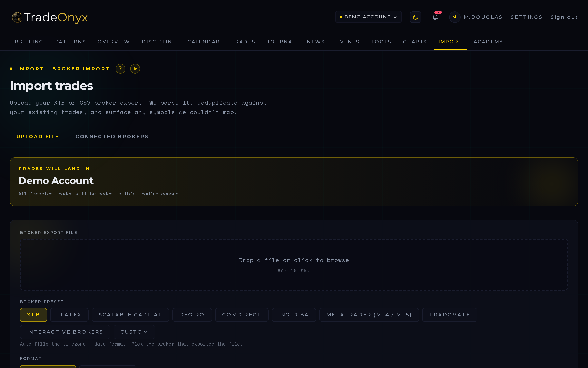Click Sign out
The width and height of the screenshot is (588, 368).
pos(564,17)
